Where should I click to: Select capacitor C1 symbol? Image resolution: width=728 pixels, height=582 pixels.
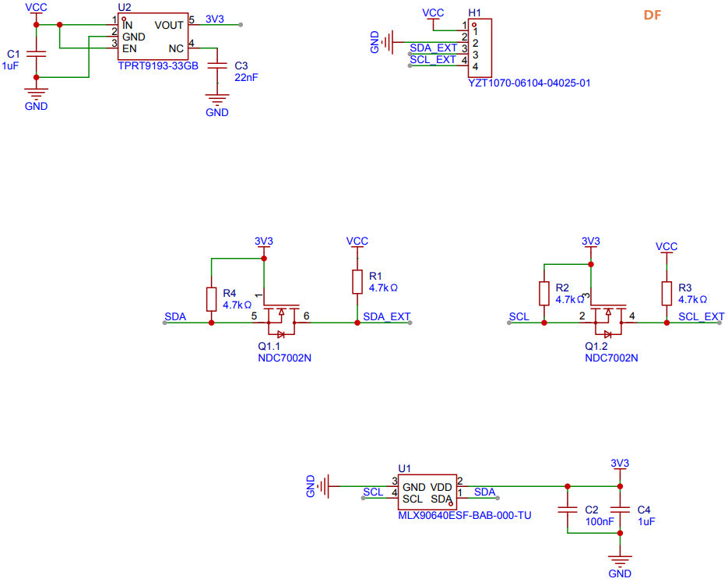(34, 55)
